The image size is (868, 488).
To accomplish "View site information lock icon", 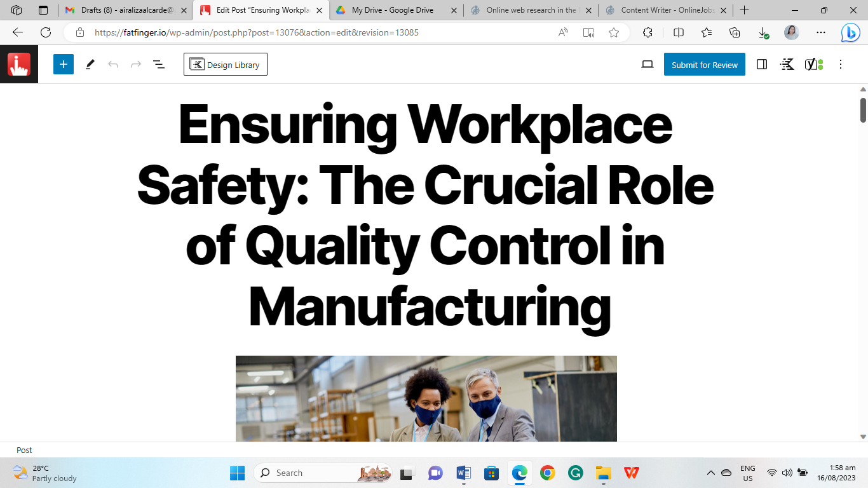I will pyautogui.click(x=79, y=32).
